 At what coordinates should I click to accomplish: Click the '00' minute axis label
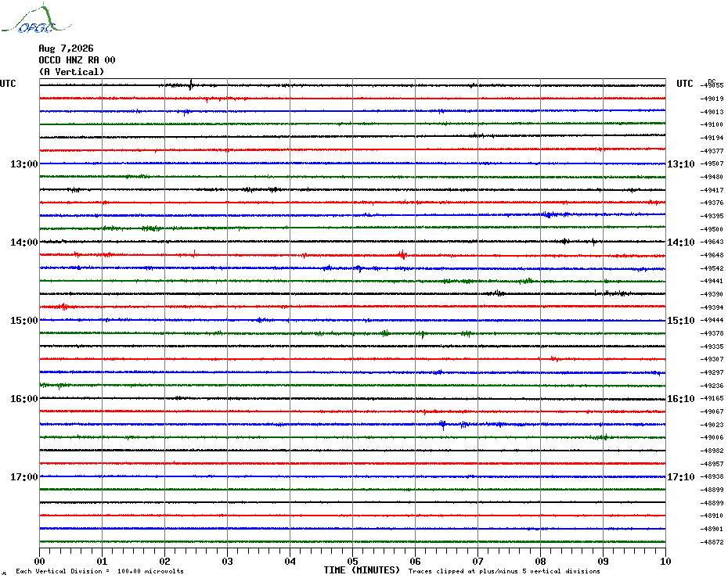39,561
